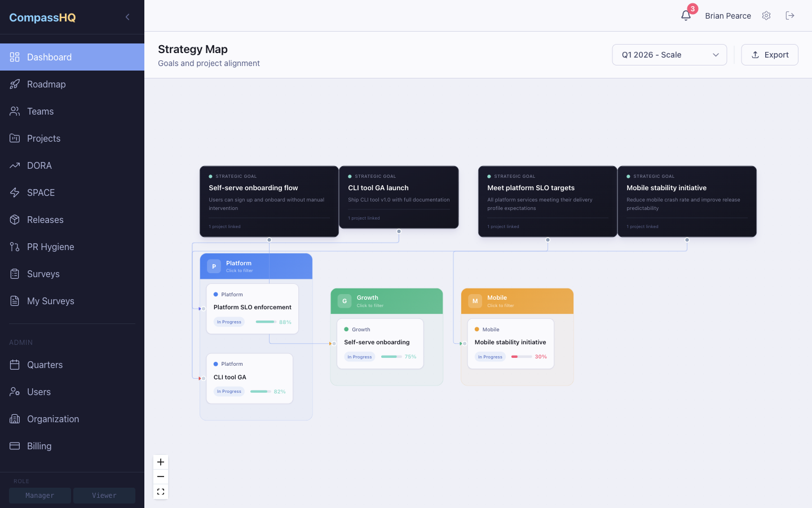Open the PR Hygiene section

(50, 247)
